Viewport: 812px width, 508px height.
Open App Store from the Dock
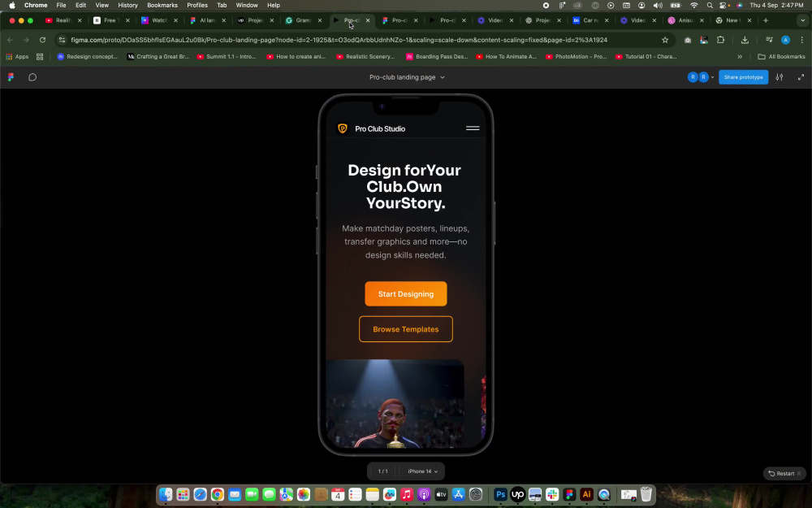pyautogui.click(x=458, y=494)
